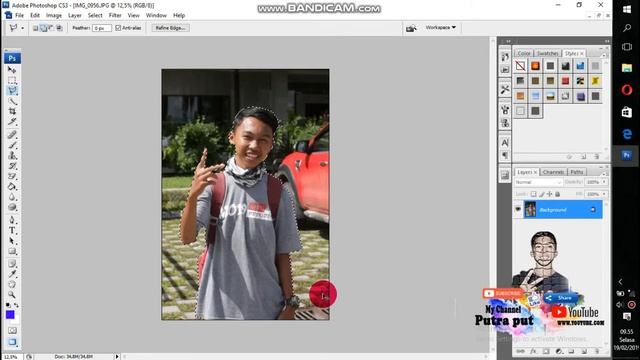Screen dimensions: 640x360
Task: Create new layer from Layers panel bottom
Action: (584, 351)
